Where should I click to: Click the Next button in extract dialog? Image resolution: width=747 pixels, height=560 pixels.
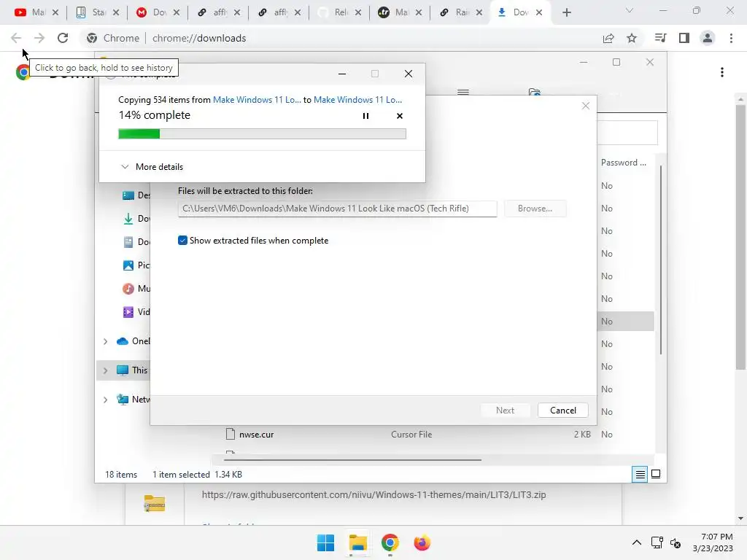(505, 411)
